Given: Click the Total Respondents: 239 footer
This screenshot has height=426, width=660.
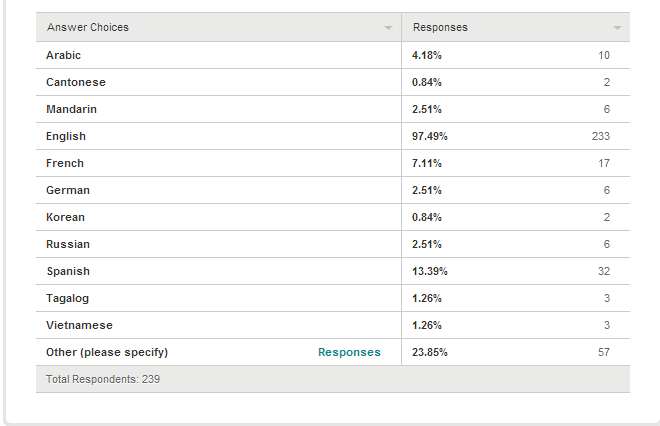Looking at the screenshot, I should pos(333,379).
